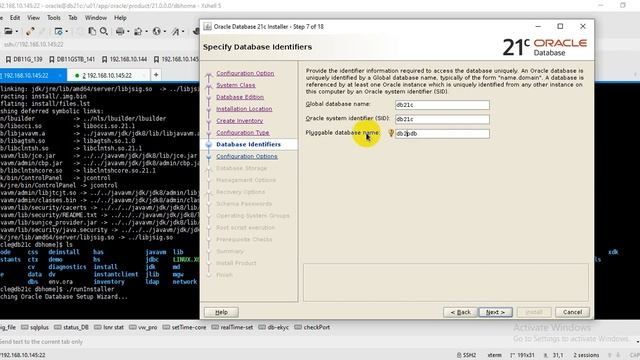Run the setTime-core quick command button
The width and height of the screenshot is (640, 360).
(184, 327)
